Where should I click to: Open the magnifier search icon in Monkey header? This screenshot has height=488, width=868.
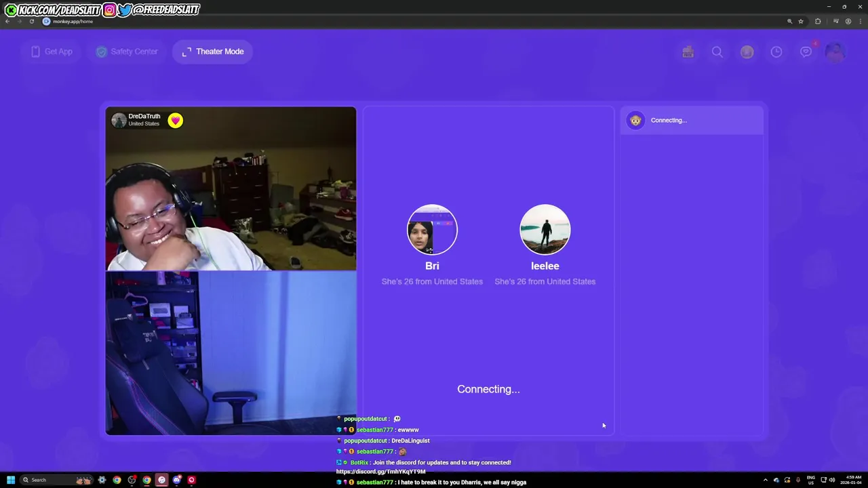pos(717,52)
